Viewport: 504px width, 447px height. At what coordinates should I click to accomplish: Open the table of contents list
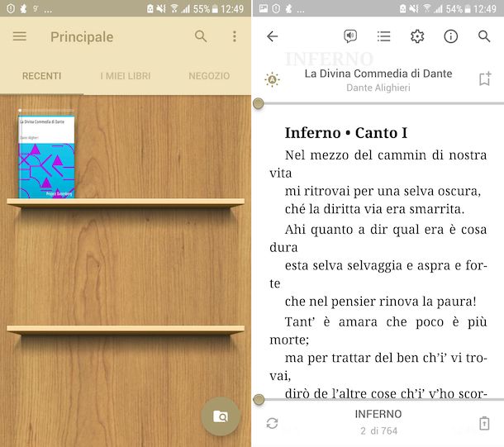coord(384,36)
